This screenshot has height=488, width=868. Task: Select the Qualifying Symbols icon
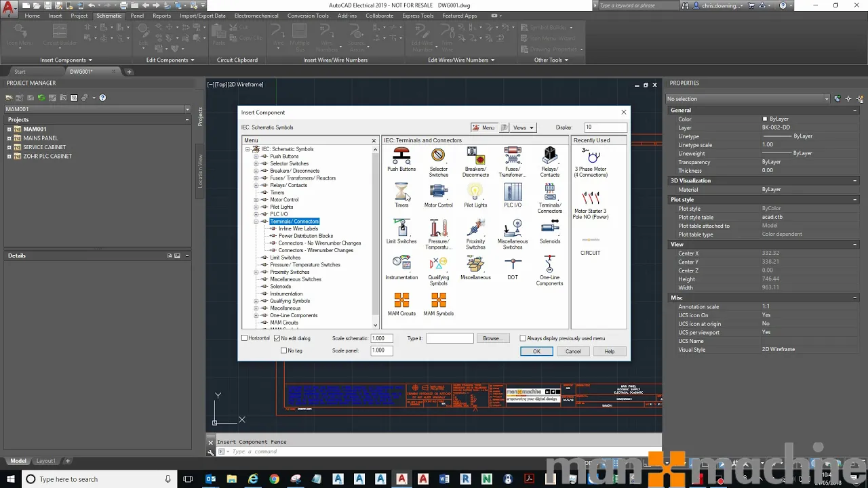(438, 264)
